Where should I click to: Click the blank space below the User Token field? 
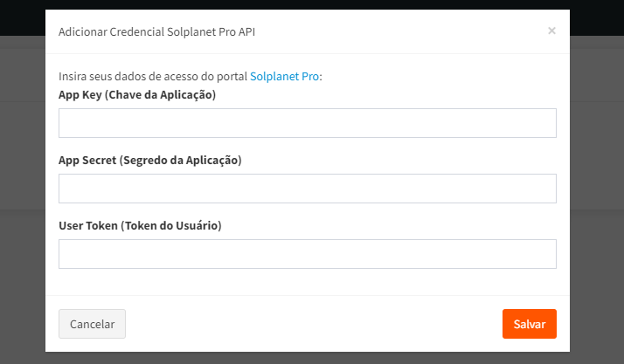pos(307,282)
